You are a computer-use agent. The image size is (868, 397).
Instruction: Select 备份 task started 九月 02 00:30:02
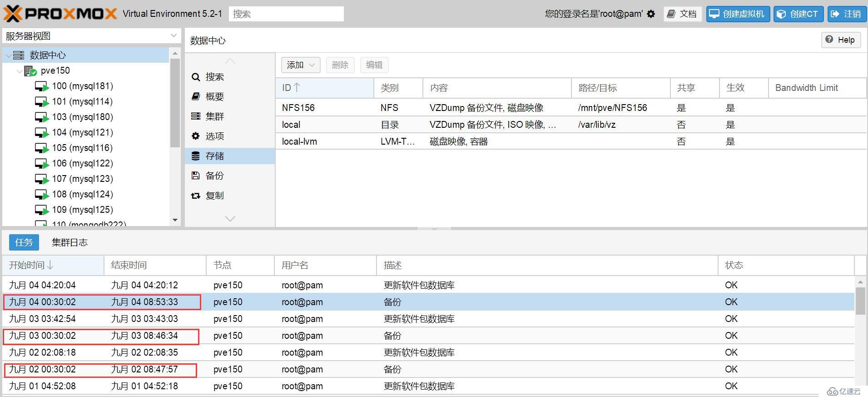[x=428, y=369]
